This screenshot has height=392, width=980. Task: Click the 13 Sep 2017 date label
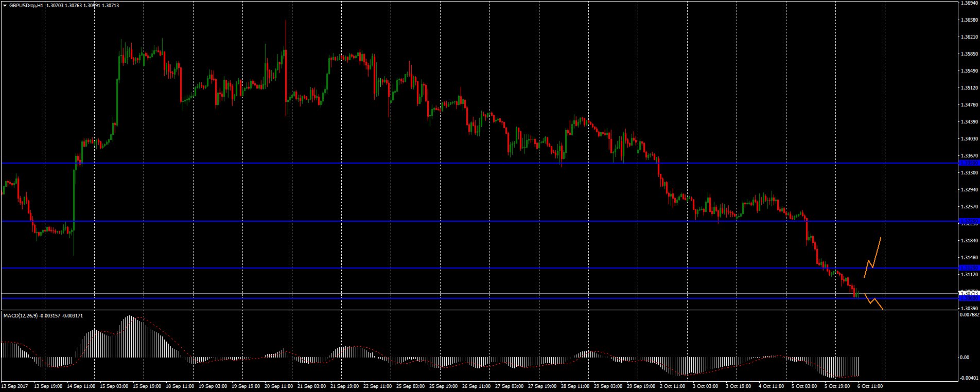pyautogui.click(x=14, y=385)
